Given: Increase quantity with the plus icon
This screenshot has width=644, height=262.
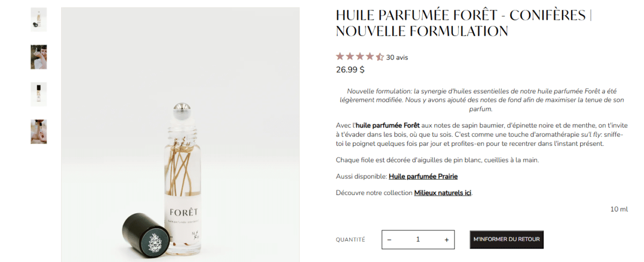Looking at the screenshot, I should click(447, 239).
